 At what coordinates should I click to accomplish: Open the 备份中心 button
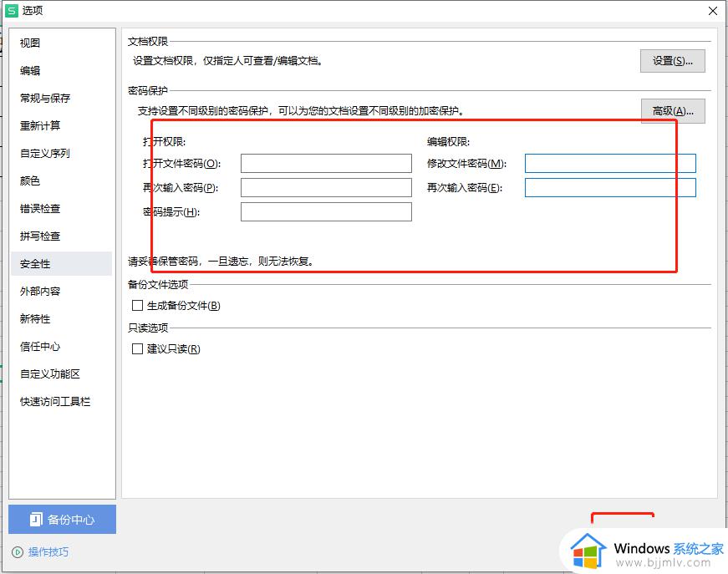[62, 519]
